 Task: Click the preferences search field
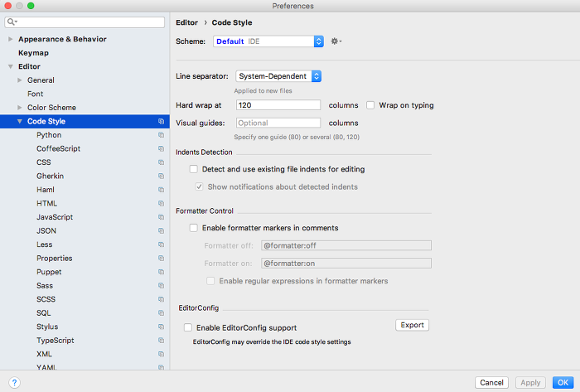pyautogui.click(x=85, y=22)
